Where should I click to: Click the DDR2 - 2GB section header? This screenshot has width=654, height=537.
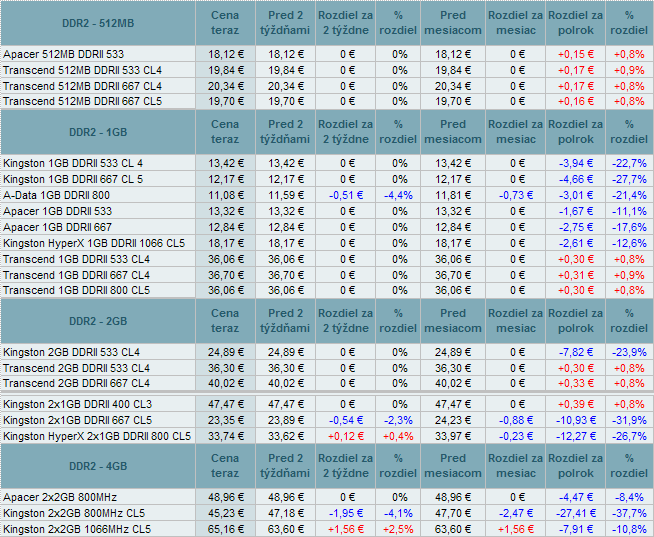(98, 321)
